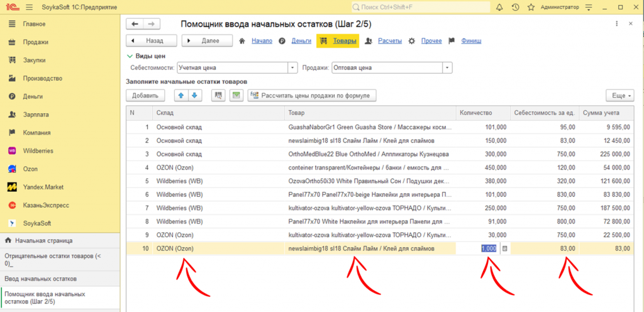Go to the Деньги step link

point(301,41)
